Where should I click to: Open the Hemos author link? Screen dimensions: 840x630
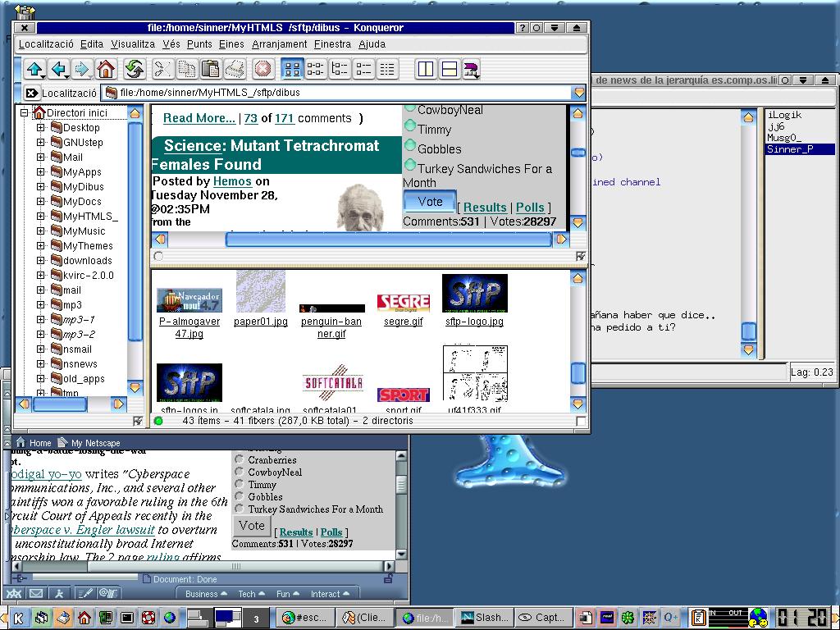pyautogui.click(x=232, y=181)
